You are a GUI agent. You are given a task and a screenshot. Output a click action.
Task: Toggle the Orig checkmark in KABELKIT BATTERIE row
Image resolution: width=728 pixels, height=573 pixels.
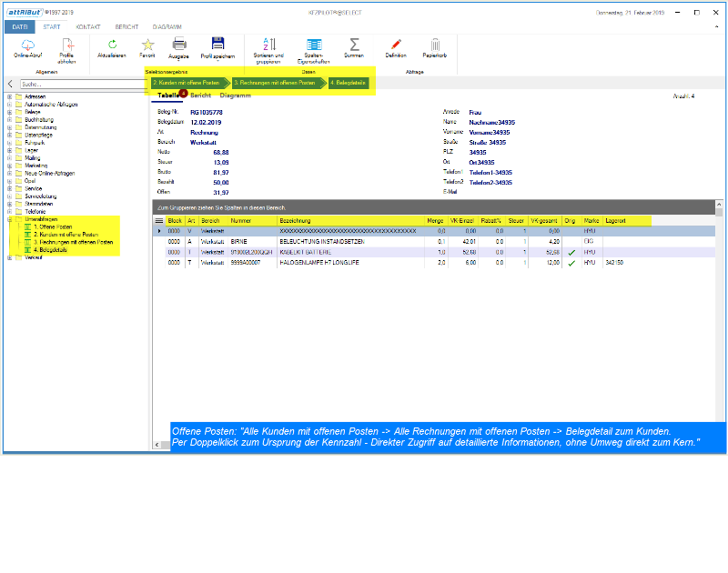(571, 252)
